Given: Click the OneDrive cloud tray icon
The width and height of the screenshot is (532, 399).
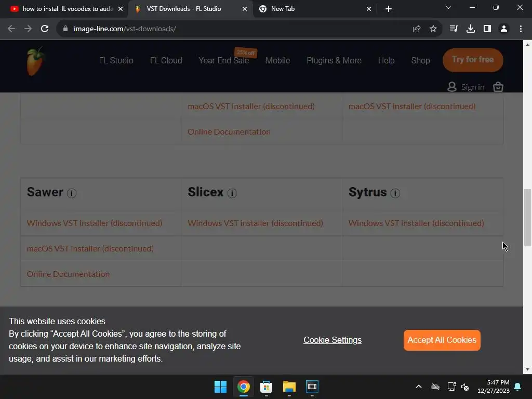Looking at the screenshot, I should click(x=435, y=387).
